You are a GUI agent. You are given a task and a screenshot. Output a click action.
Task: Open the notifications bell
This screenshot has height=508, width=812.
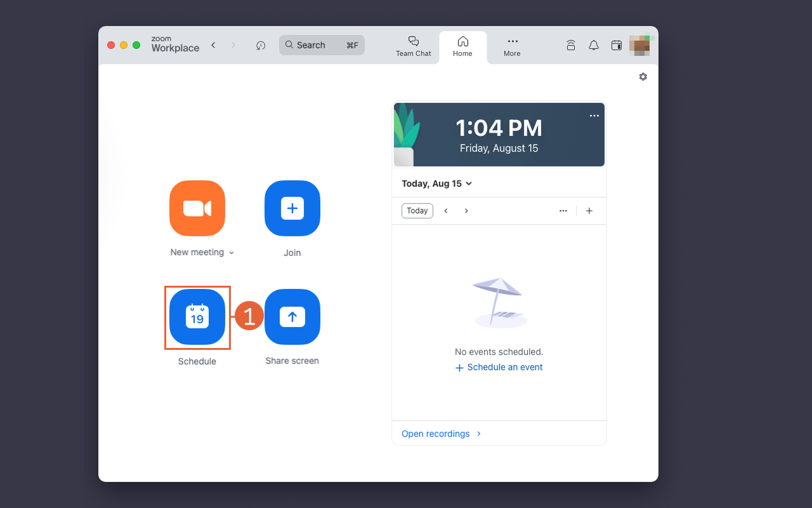click(x=593, y=45)
